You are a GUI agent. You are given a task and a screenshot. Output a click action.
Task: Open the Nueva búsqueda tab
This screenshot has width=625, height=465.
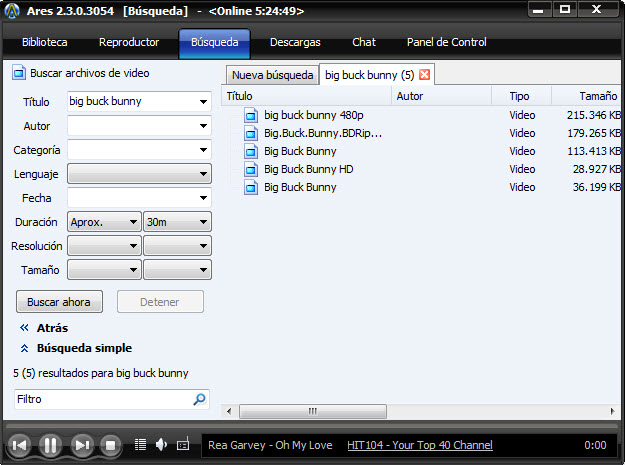(273, 75)
